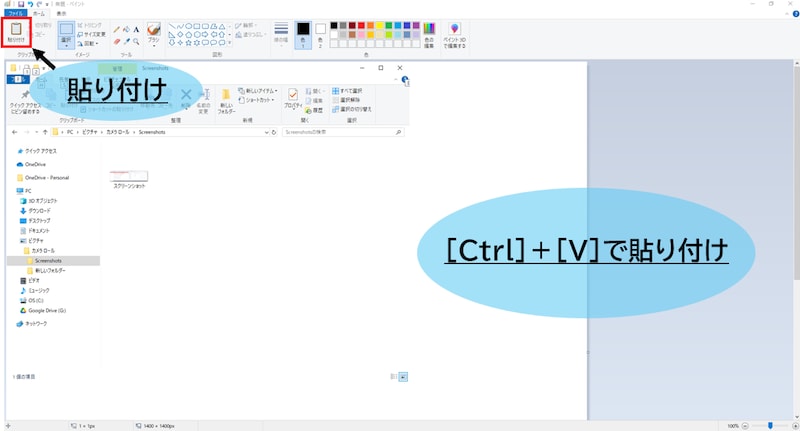Click the Zoom in plus button

(x=795, y=426)
